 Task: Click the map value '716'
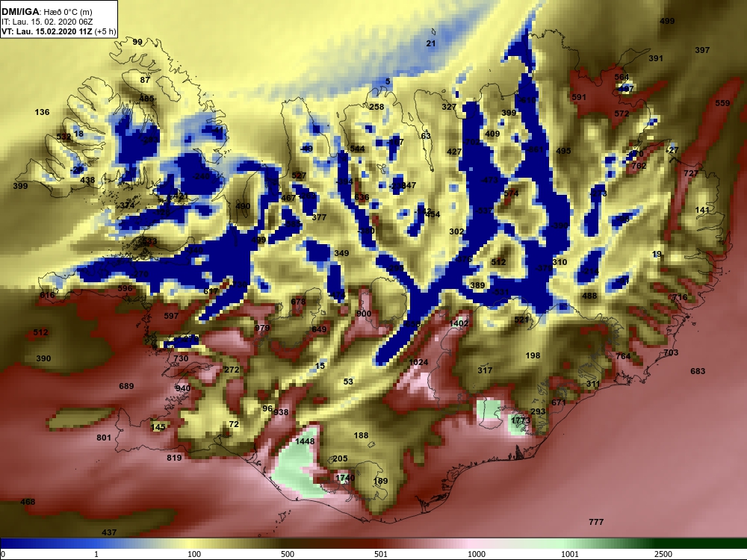point(679,297)
